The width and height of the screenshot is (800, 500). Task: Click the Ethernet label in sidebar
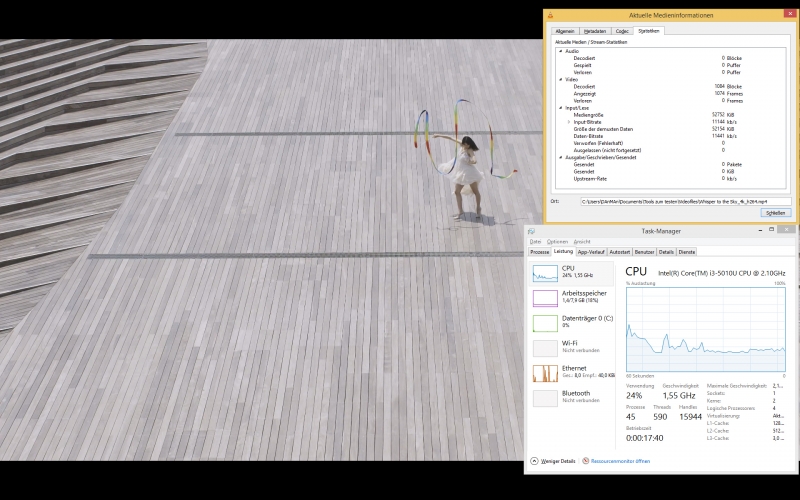pyautogui.click(x=574, y=368)
